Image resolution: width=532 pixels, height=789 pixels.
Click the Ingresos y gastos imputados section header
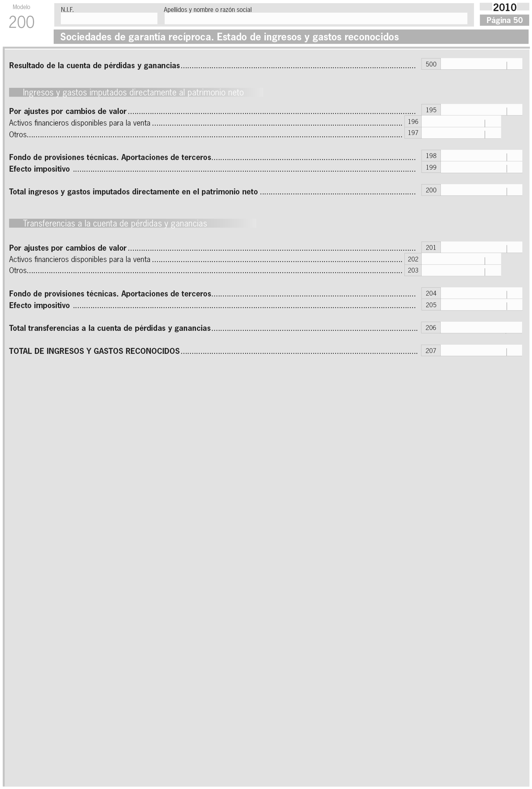click(133, 92)
